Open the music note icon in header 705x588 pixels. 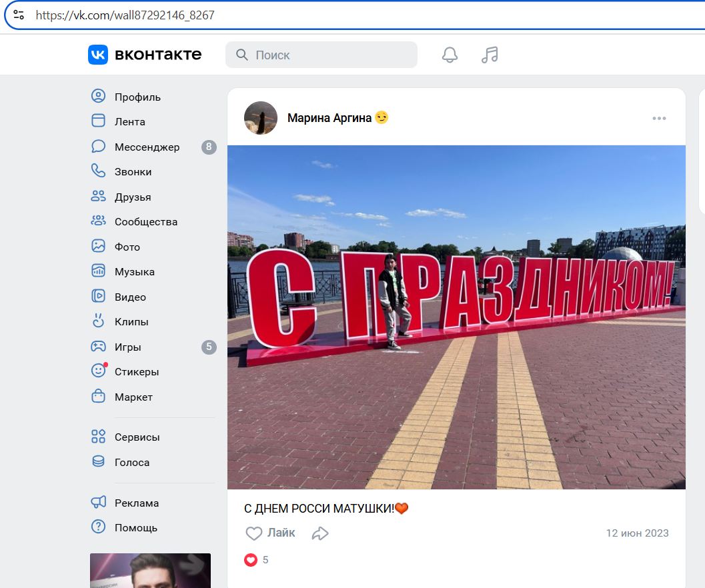tap(490, 55)
